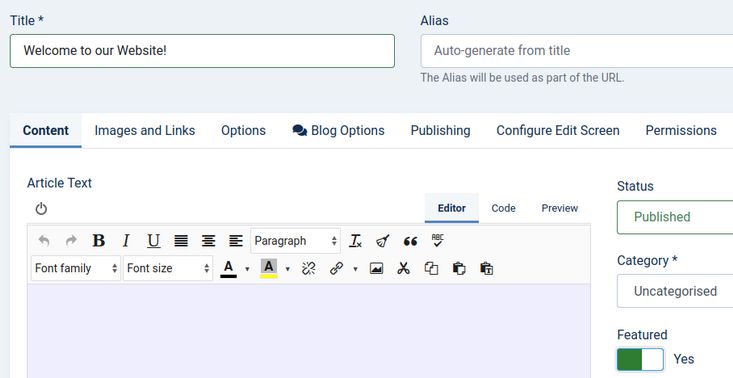Expand the Font family dropdown
This screenshot has height=378, width=733.
(76, 268)
